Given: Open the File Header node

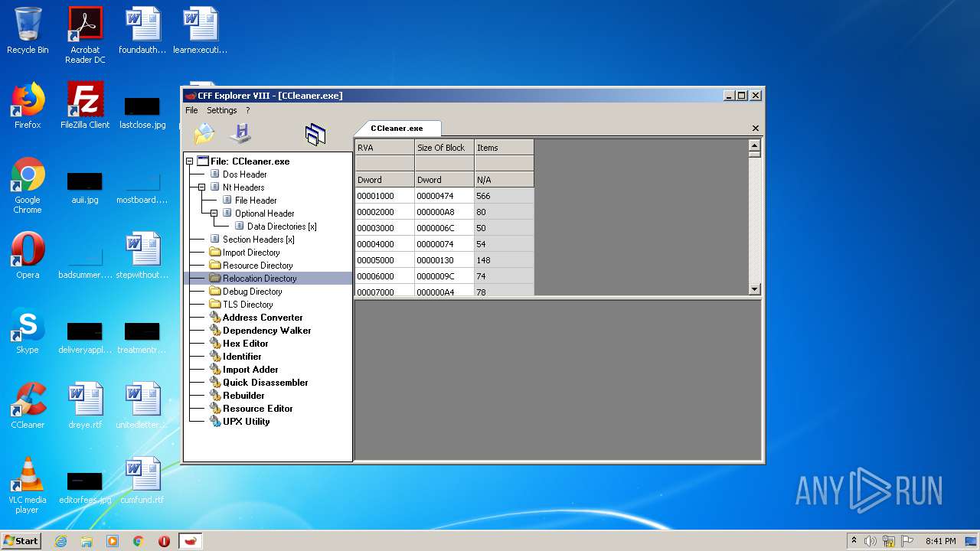Looking at the screenshot, I should [x=256, y=201].
